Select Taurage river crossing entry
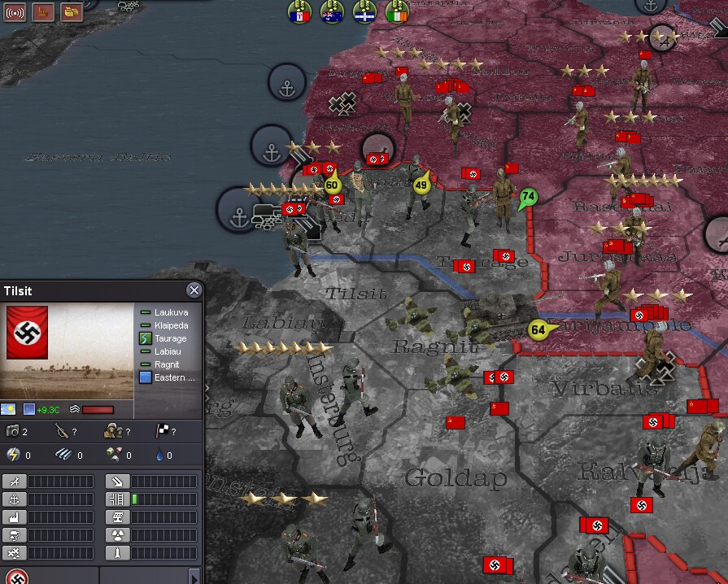Image resolution: width=728 pixels, height=584 pixels. coord(170,338)
